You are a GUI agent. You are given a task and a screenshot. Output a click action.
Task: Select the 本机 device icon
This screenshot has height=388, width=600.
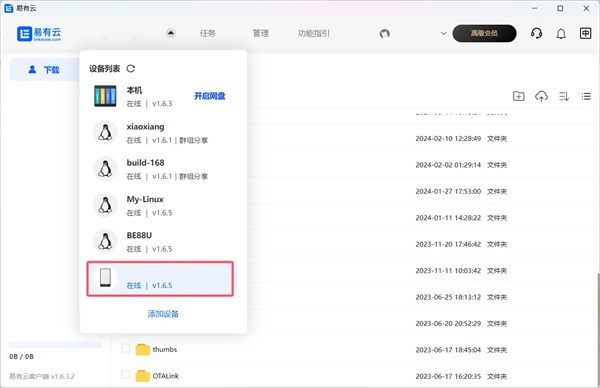pyautogui.click(x=105, y=96)
